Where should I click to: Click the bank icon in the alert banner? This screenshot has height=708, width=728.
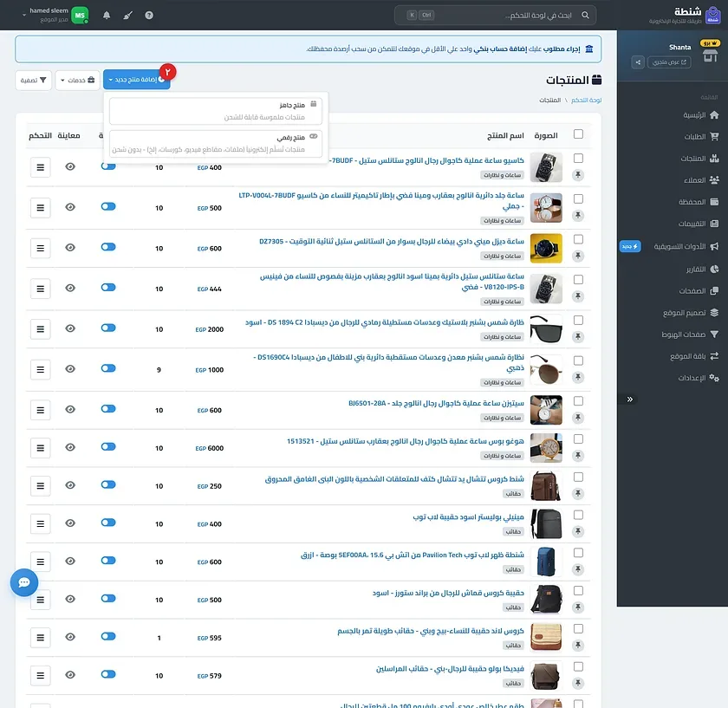pyautogui.click(x=589, y=49)
